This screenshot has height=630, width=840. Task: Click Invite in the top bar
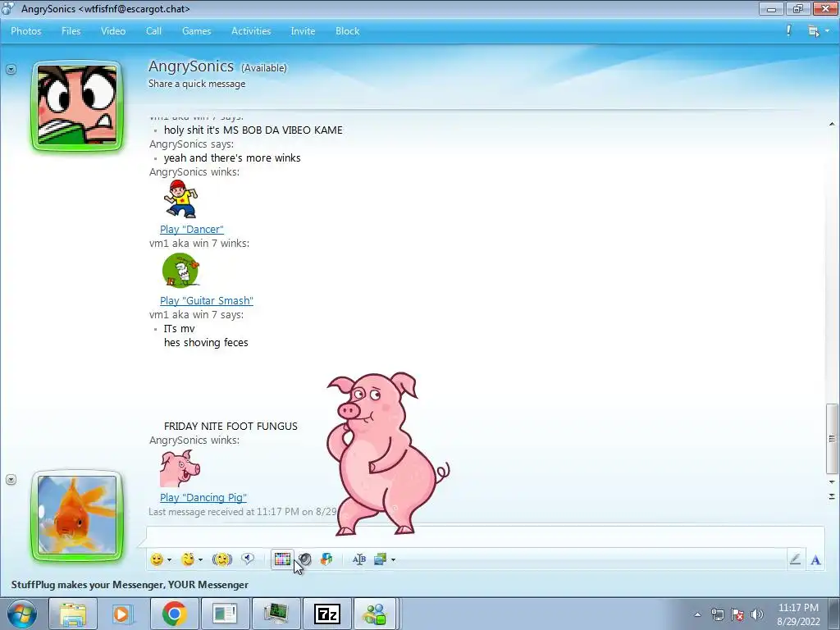click(303, 31)
